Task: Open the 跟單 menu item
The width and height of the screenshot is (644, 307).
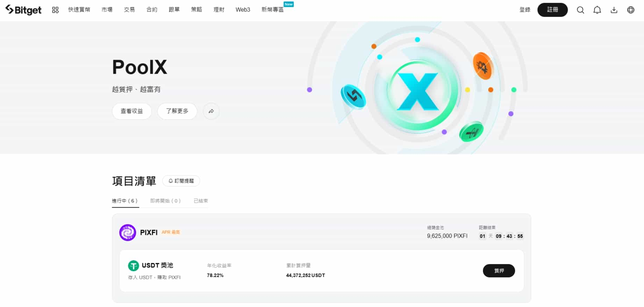Action: (x=174, y=10)
